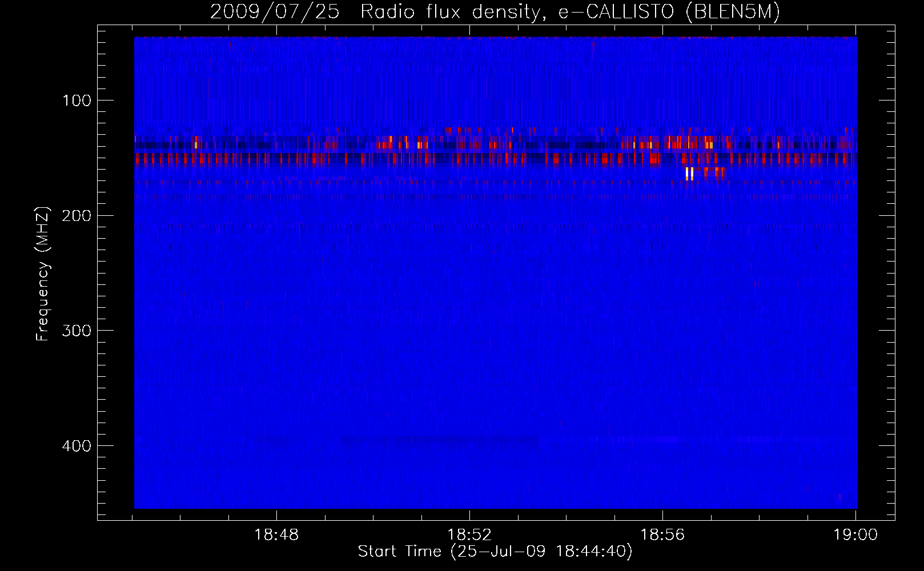This screenshot has width=924, height=571.
Task: Click the 'Start Time (25-Jul-09 18:44:40)' label
Action: (x=495, y=552)
